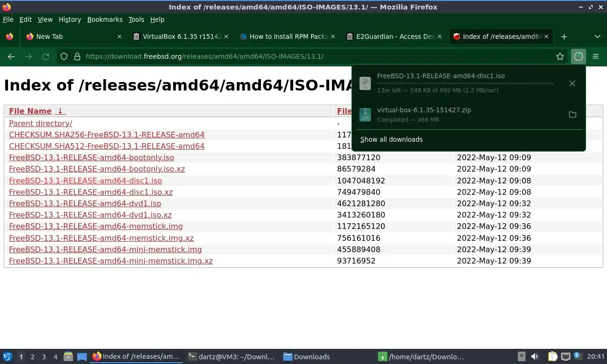The width and height of the screenshot is (607, 364).
Task: Open a new tab with the plus button
Action: 564,36
